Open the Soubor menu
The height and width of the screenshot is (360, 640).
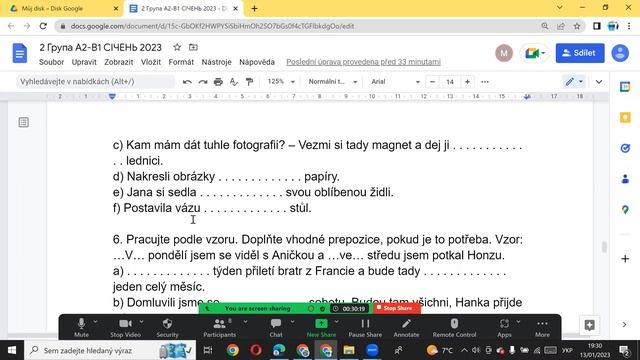click(51, 62)
